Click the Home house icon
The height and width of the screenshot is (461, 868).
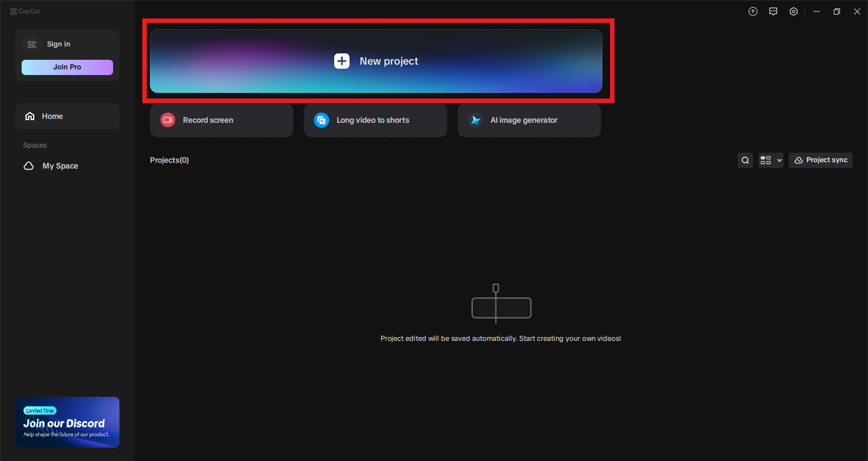[x=29, y=116]
